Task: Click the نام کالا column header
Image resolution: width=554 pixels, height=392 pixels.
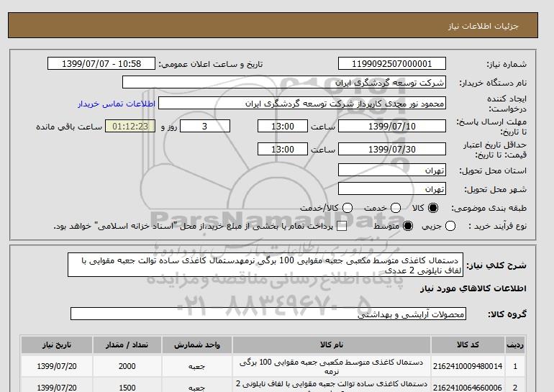Action: 332,345
